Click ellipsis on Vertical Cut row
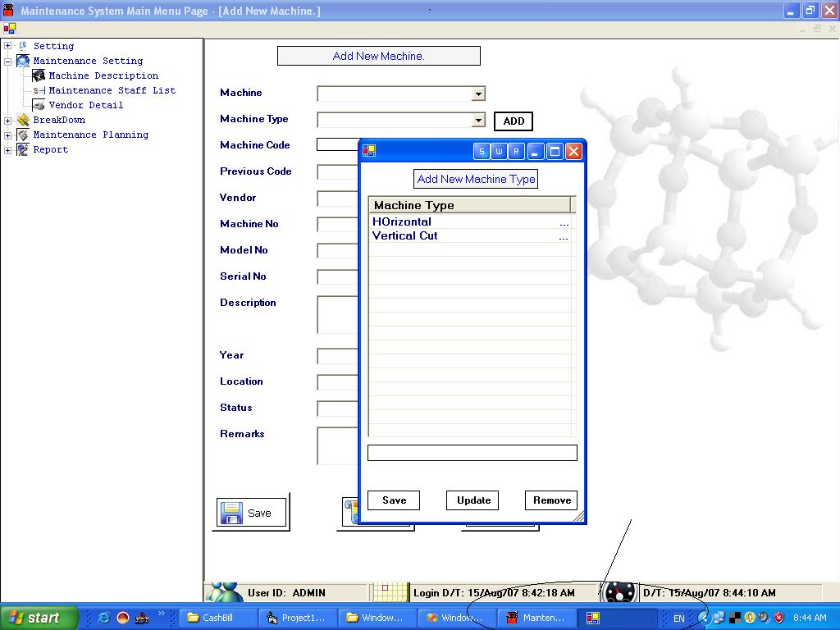Screen dimensions: 840x630 tap(564, 237)
